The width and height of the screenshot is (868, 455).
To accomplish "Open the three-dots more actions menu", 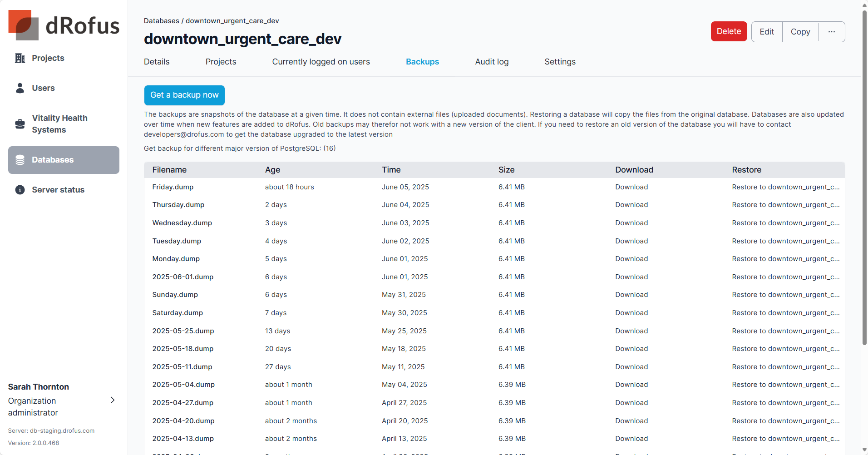I will click(831, 32).
